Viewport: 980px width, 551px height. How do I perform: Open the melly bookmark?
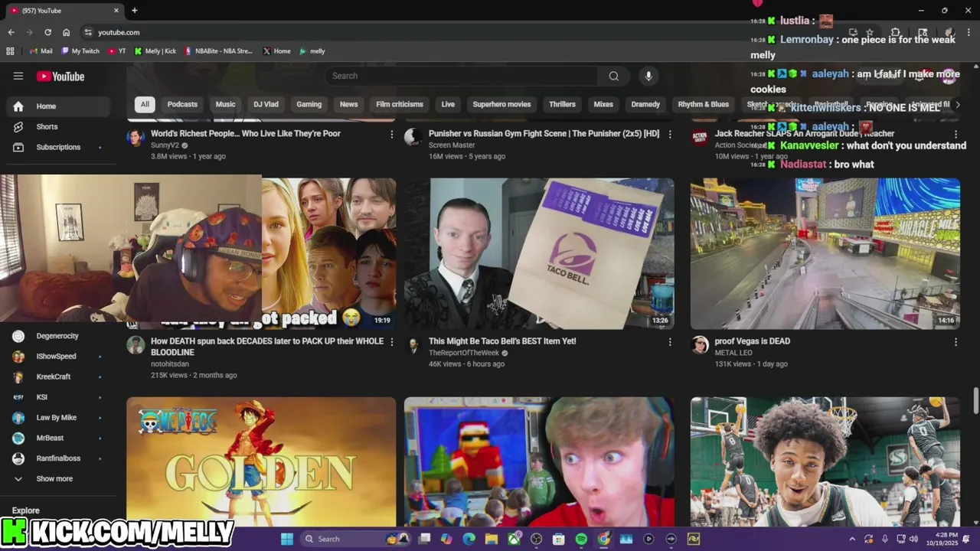click(312, 51)
